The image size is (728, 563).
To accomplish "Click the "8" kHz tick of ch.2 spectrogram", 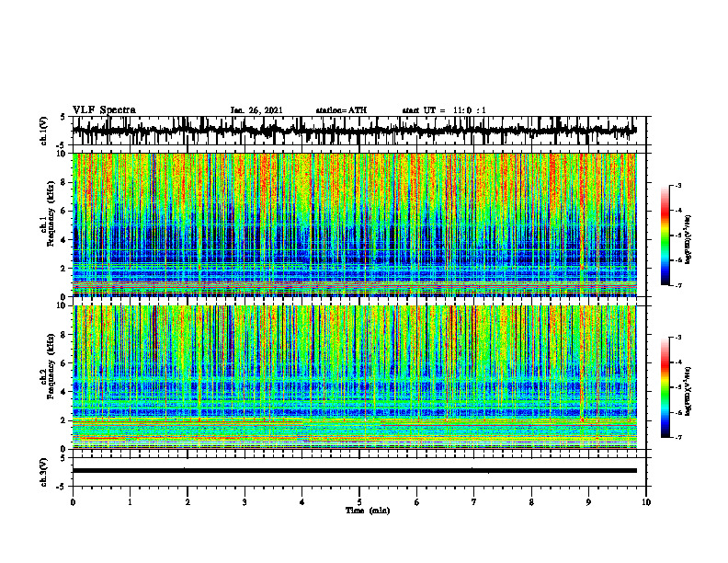I will 64,335.
